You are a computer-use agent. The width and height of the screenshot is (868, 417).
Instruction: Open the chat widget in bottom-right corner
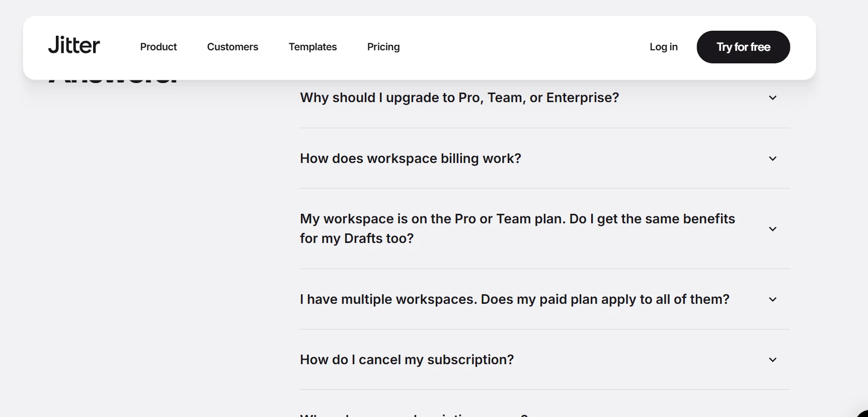863,413
